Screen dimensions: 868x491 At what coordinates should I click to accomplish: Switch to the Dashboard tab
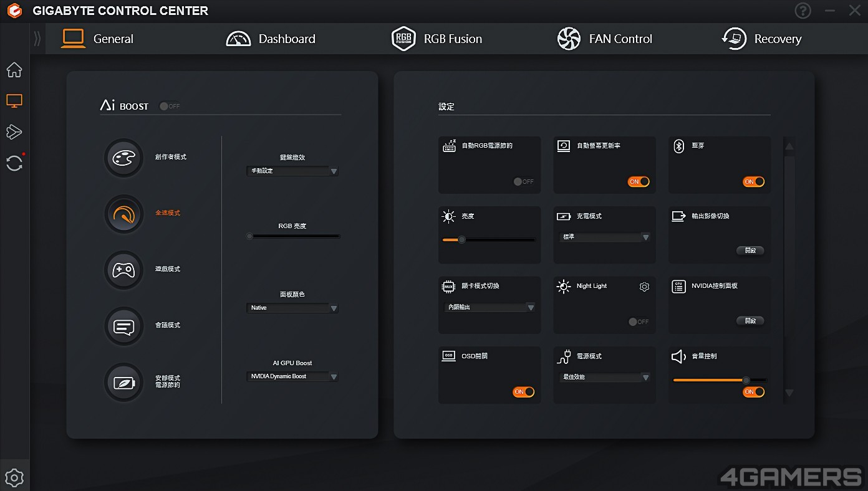click(271, 39)
